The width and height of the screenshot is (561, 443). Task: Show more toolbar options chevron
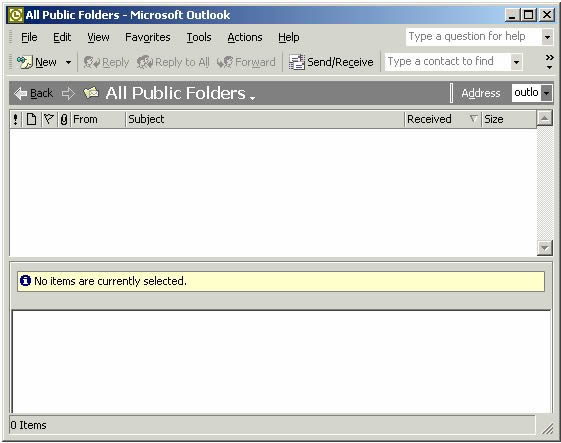pyautogui.click(x=550, y=62)
